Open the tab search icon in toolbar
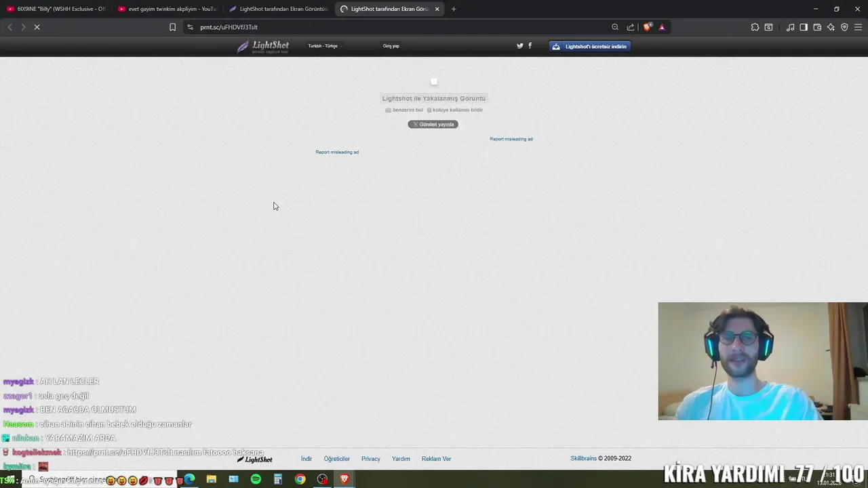The height and width of the screenshot is (488, 868). click(768, 27)
